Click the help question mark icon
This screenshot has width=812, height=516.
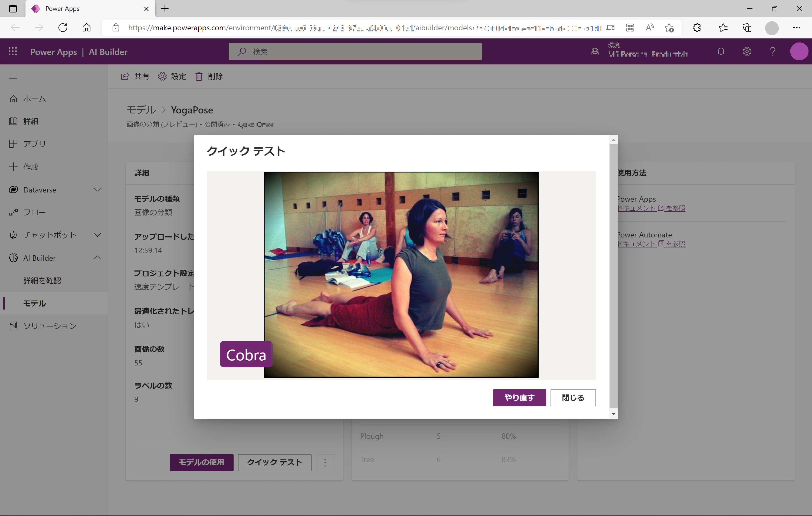pos(772,52)
